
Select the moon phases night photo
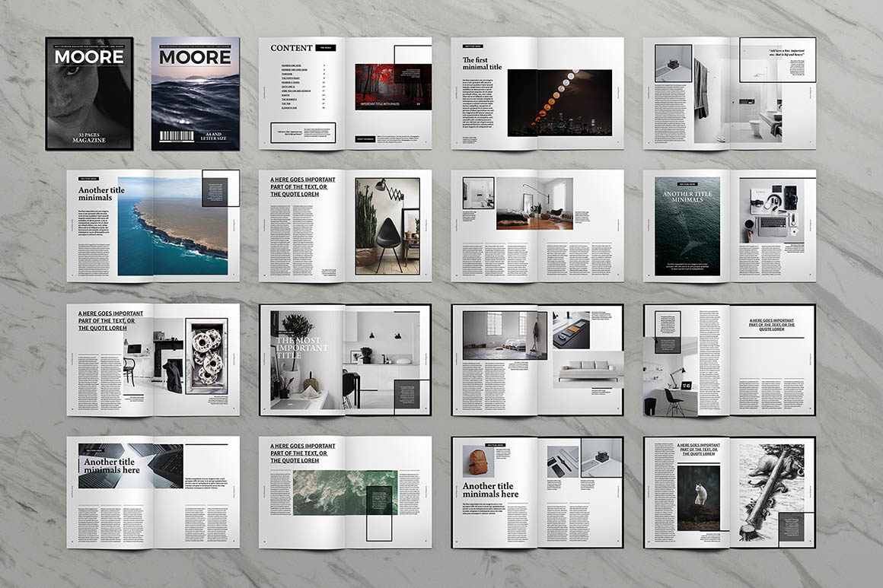pos(559,103)
